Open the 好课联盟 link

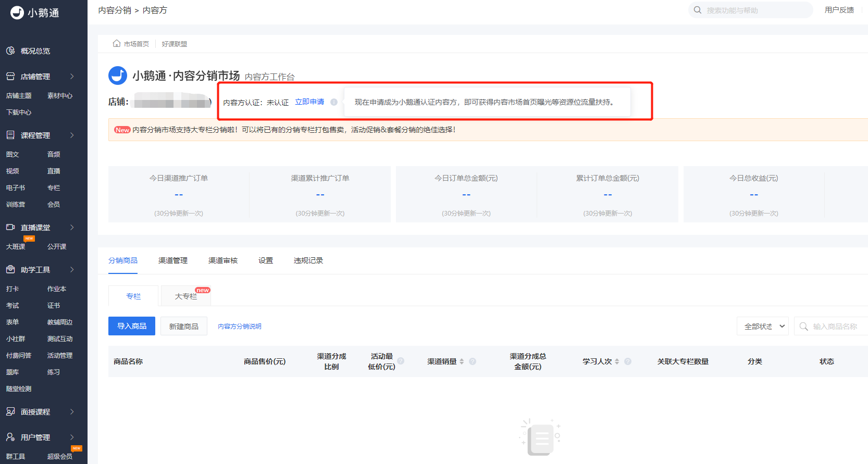175,44
